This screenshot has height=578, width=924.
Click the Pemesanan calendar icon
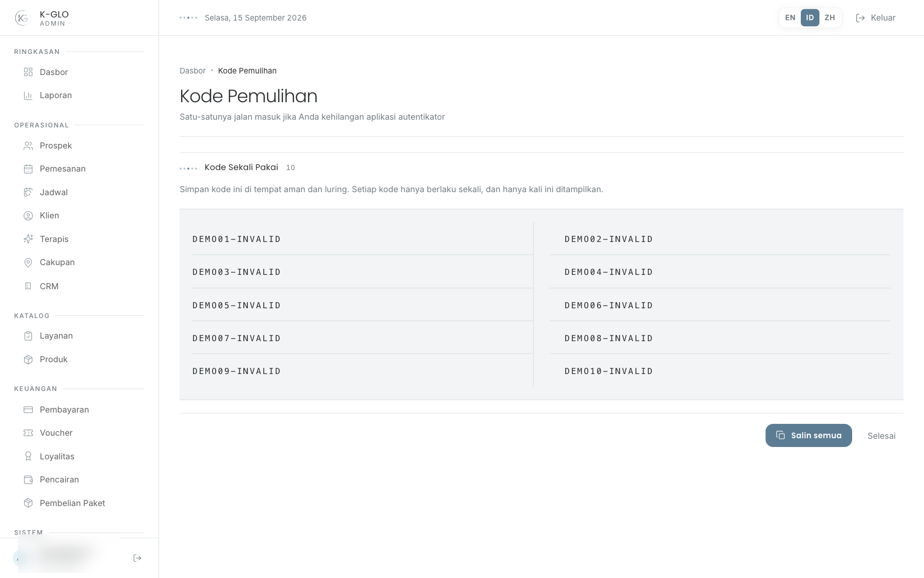coord(28,169)
